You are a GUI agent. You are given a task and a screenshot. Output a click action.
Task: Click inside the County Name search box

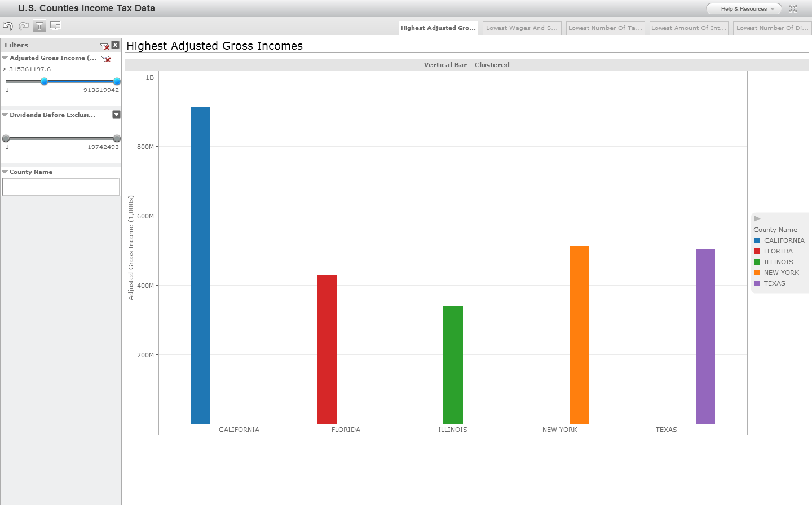pyautogui.click(x=61, y=186)
